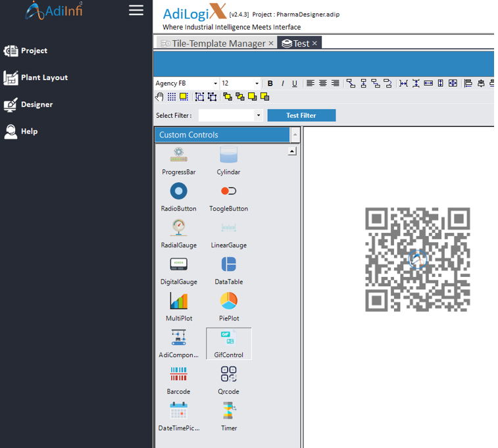Align text left
The image size is (498, 448).
311,83
